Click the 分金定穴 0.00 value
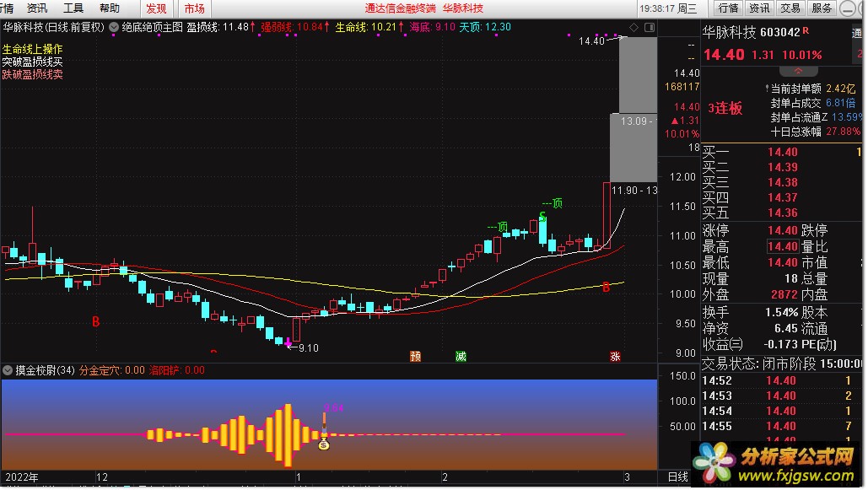Screen dimensions: 868x490 [x=112, y=370]
